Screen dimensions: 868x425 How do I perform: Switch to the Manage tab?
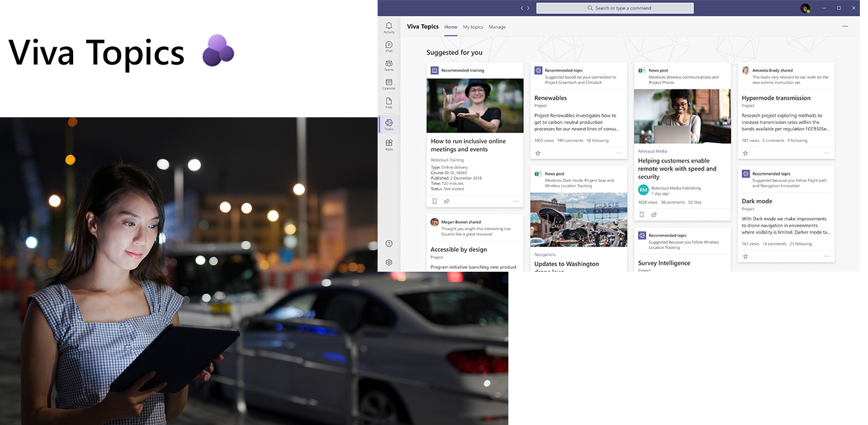[x=497, y=27]
